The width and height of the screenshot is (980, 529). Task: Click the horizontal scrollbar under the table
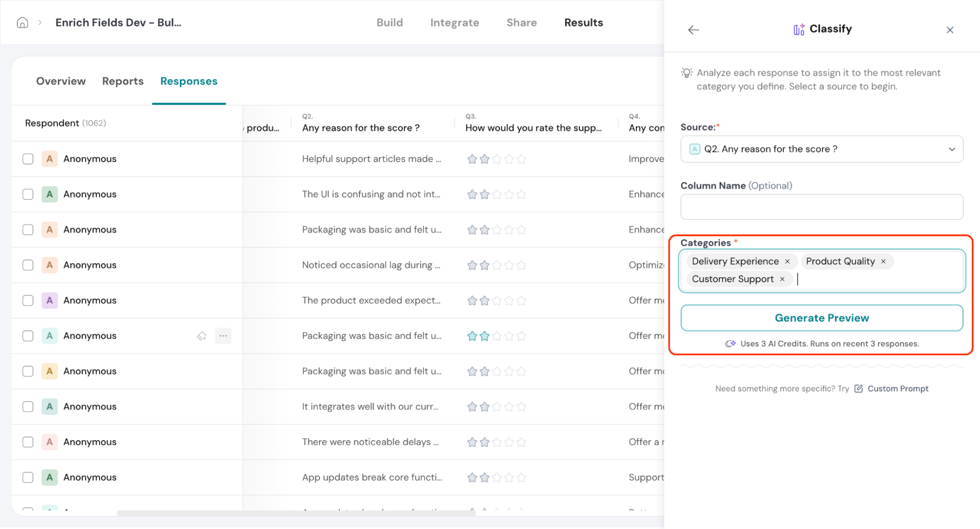coord(296,513)
